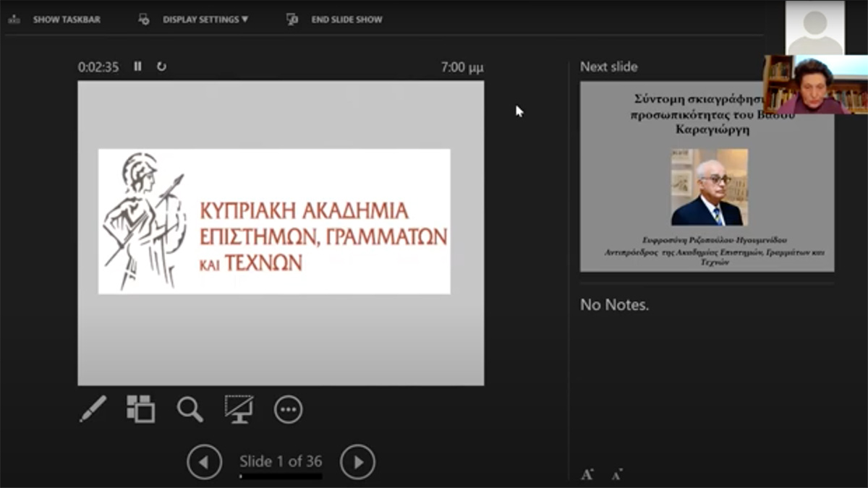Pause the presentation timer

pos(137,67)
